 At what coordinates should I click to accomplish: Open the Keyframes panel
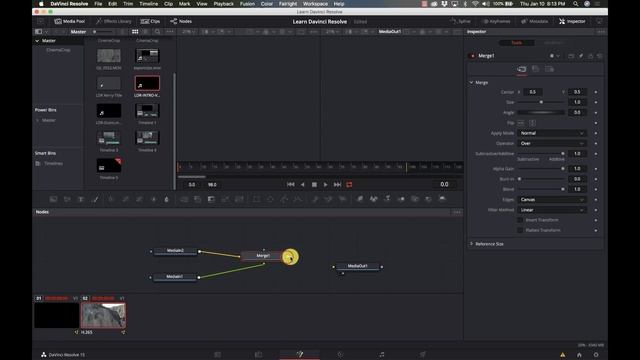coord(496,21)
